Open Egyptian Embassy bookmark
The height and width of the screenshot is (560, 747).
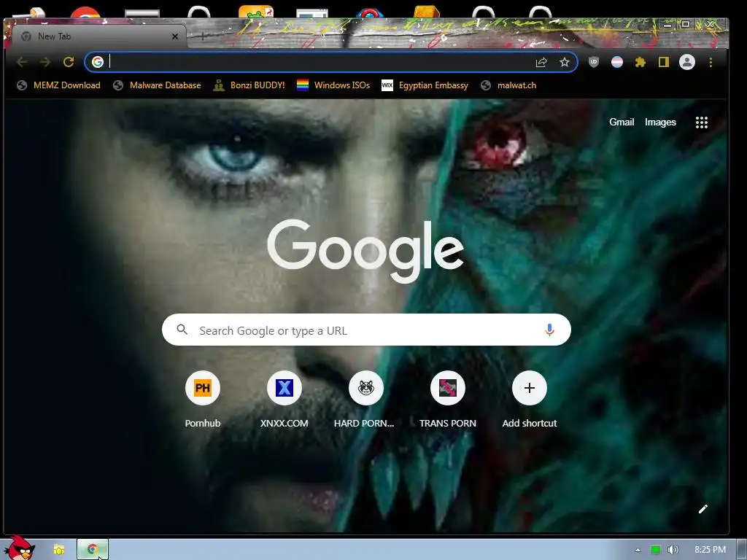tap(425, 85)
